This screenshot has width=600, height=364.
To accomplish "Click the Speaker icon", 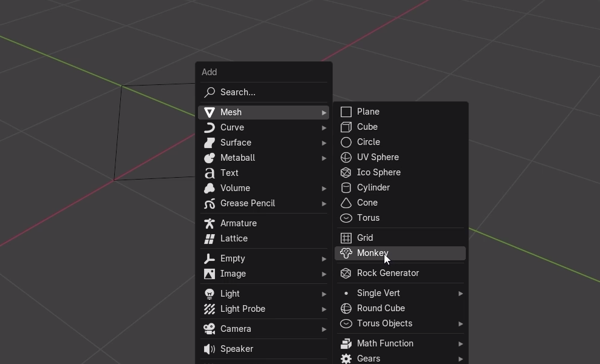I will click(210, 349).
